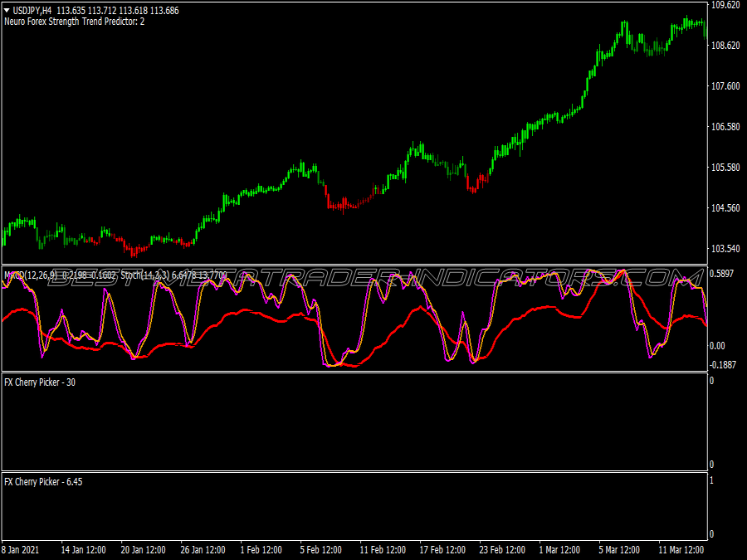Select the 104.560 price on the scale
This screenshot has height=560, width=747.
[x=725, y=208]
